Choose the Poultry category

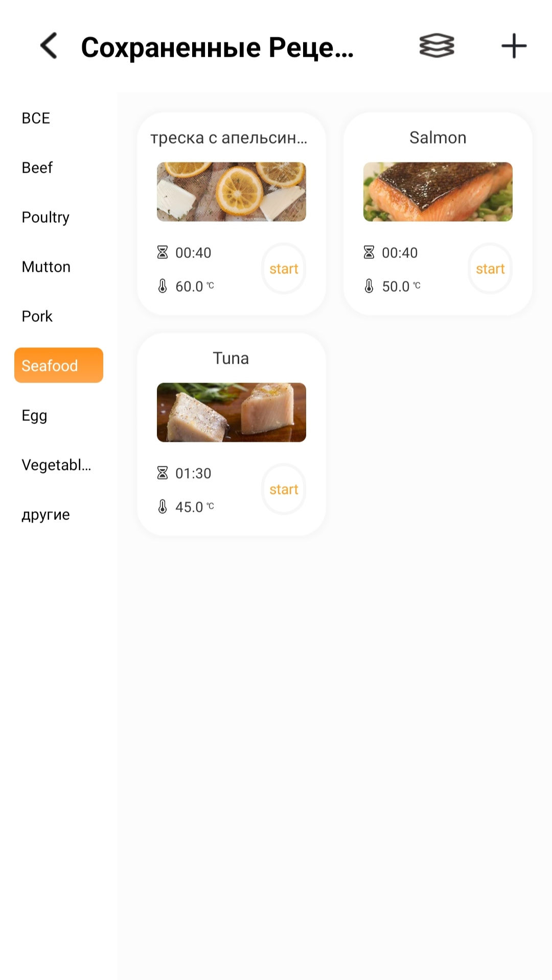[45, 217]
